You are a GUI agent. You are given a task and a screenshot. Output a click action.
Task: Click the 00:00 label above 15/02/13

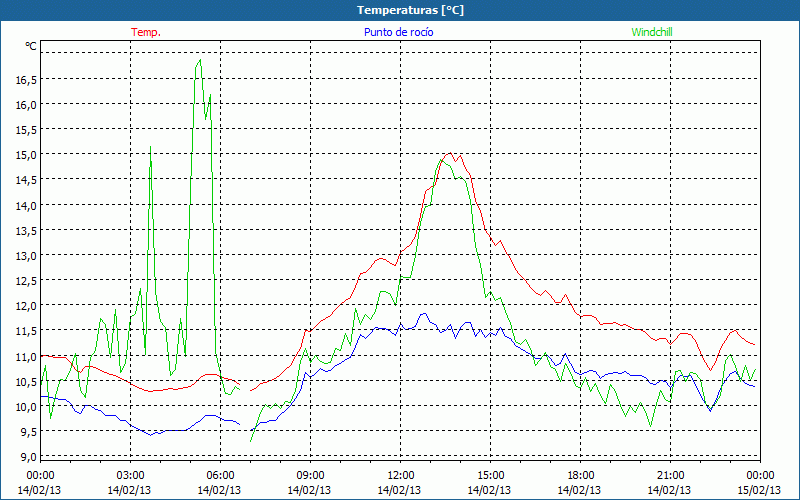[x=760, y=475]
